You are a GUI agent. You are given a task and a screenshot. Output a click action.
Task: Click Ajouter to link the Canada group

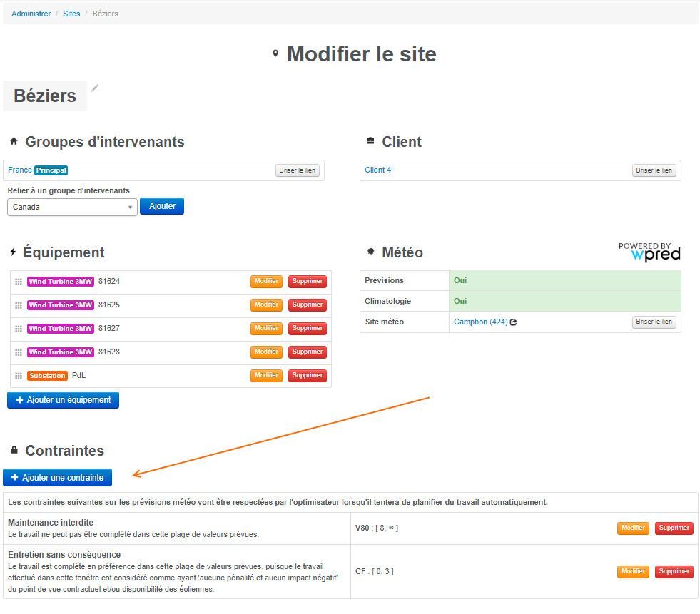(x=161, y=205)
